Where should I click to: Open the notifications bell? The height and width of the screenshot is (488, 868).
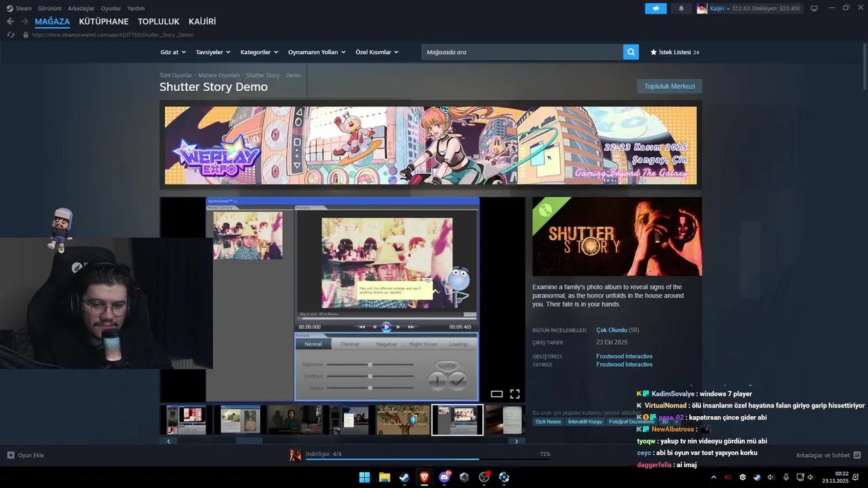point(681,8)
